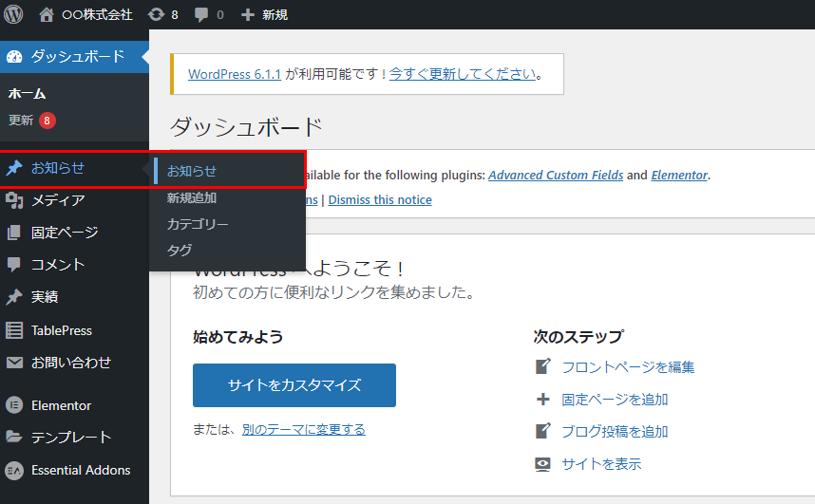Select 新規追加 from the flyout submenu
Image resolution: width=815 pixels, height=504 pixels.
pos(192,198)
